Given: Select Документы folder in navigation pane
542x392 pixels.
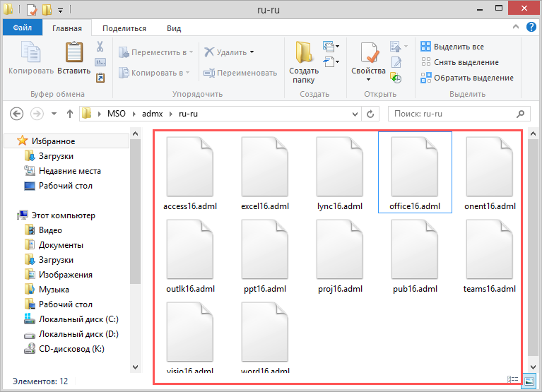Looking at the screenshot, I should (54, 245).
